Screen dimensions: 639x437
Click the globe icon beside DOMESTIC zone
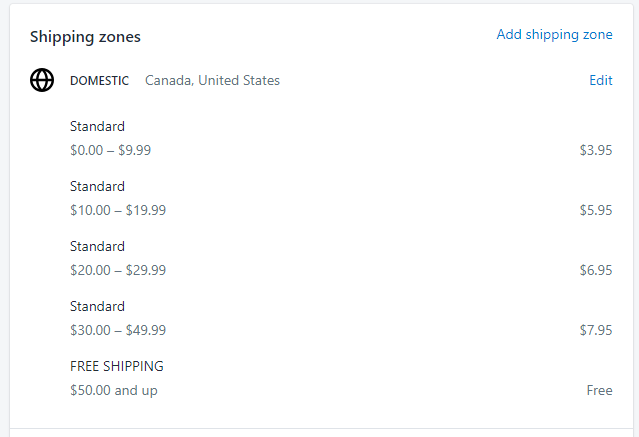[42, 80]
